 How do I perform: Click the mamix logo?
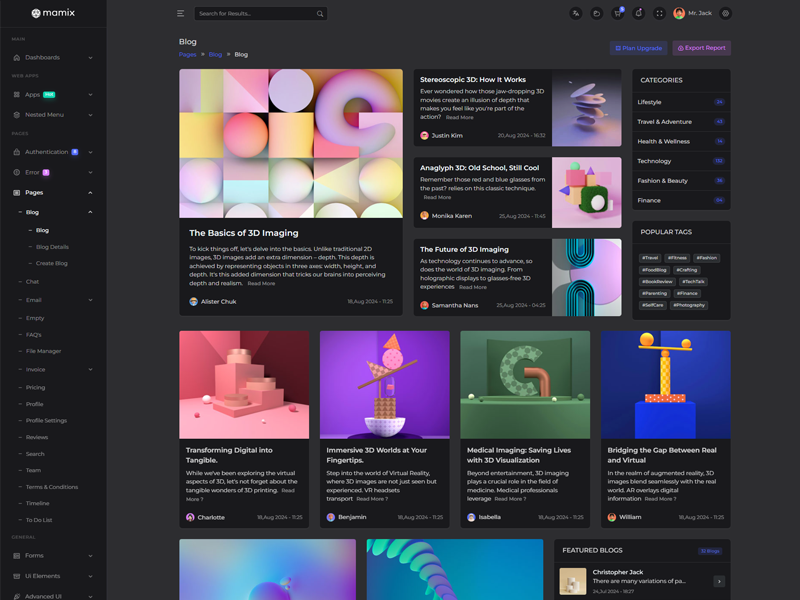tap(53, 13)
